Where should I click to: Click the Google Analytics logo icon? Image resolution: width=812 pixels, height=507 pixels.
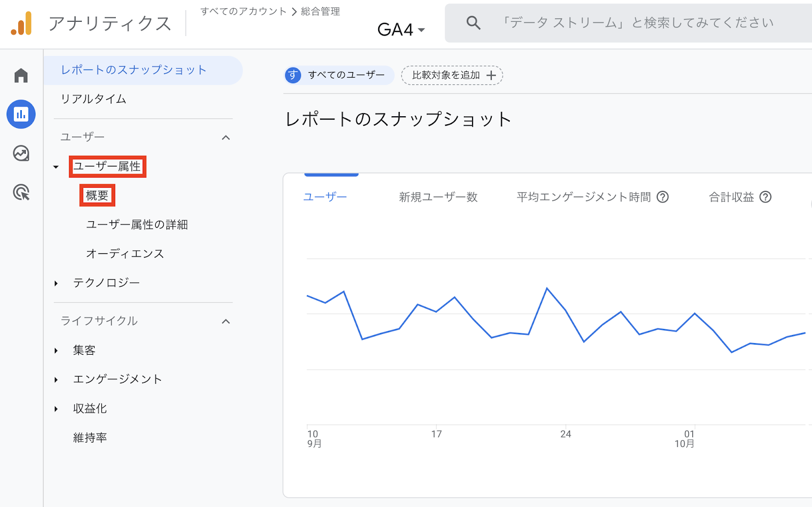pyautogui.click(x=21, y=23)
